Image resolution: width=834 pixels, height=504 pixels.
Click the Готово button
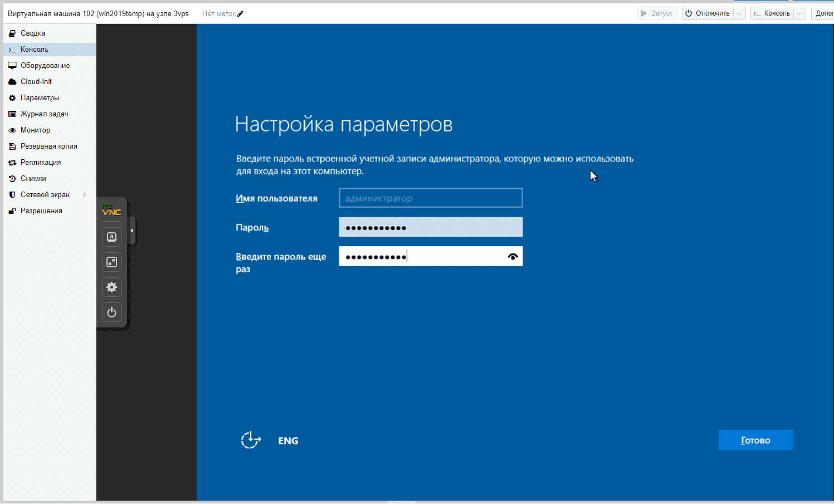(x=755, y=440)
